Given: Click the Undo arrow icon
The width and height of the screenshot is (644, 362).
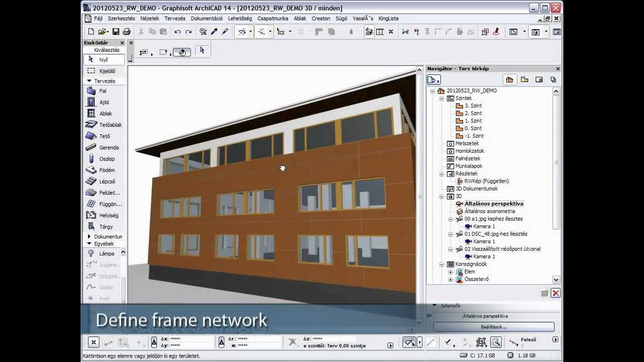Looking at the screenshot, I should (x=178, y=32).
